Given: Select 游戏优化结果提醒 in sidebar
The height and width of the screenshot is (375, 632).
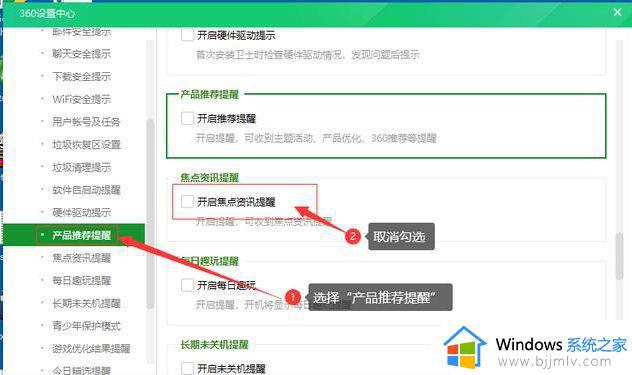Looking at the screenshot, I should coord(91,349).
